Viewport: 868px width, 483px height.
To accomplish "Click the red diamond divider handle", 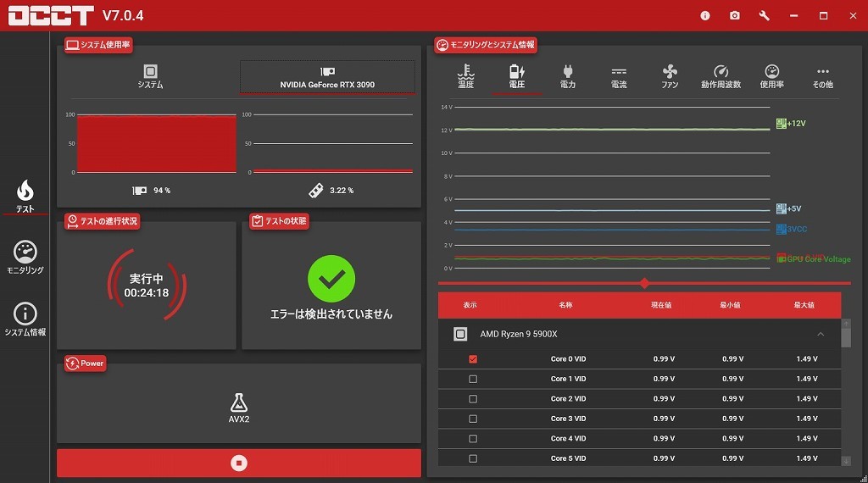I will pos(644,283).
